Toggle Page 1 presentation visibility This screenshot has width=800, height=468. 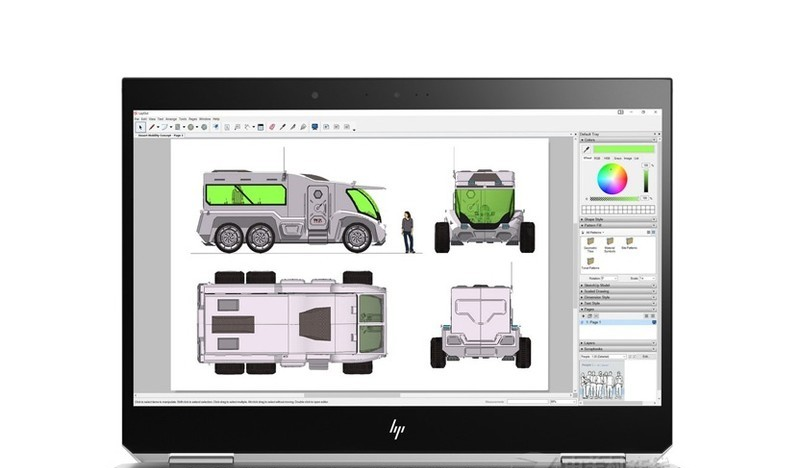(654, 323)
